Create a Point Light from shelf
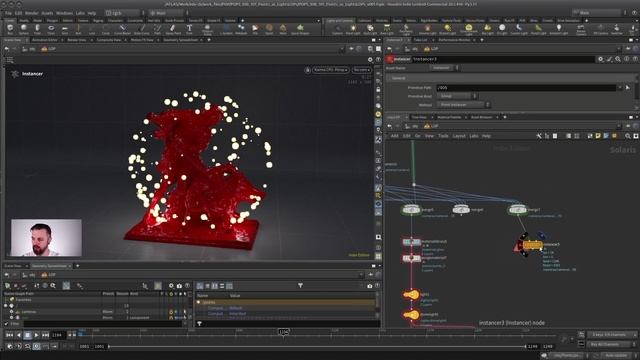This screenshot has height=360, width=640. [353, 29]
